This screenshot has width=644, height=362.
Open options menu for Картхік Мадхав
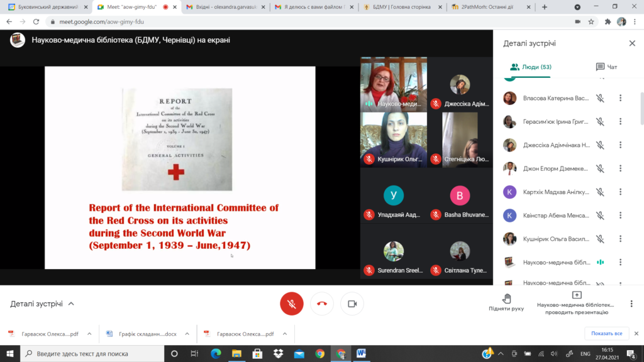[x=621, y=192]
